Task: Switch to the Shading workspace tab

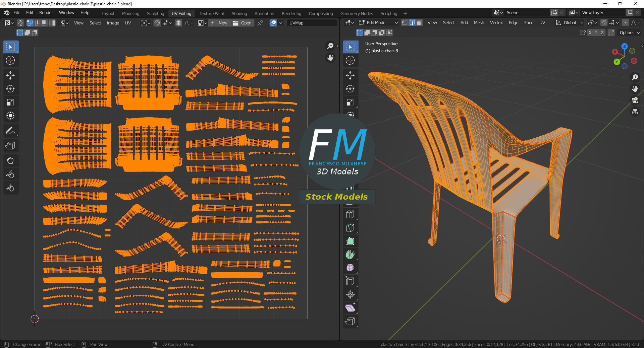Action: coord(239,13)
